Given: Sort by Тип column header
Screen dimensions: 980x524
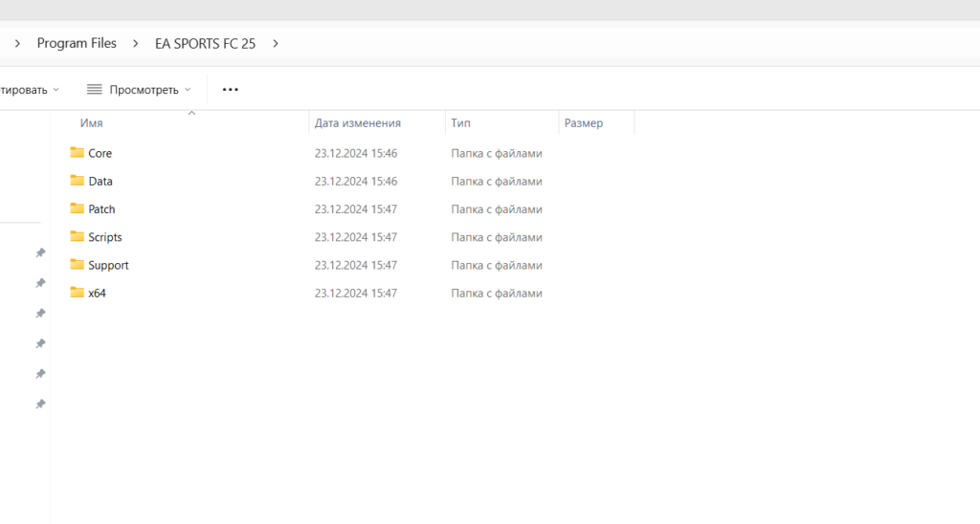Looking at the screenshot, I should [460, 123].
